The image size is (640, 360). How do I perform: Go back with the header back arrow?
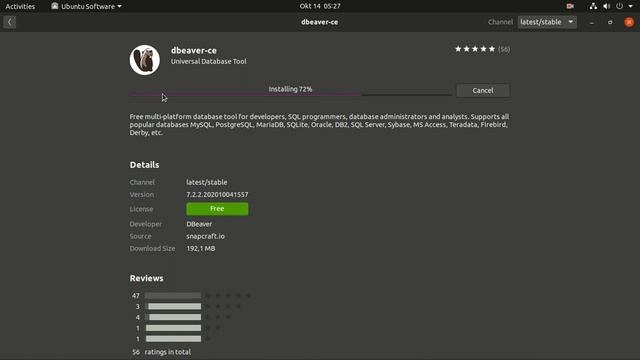coord(10,22)
